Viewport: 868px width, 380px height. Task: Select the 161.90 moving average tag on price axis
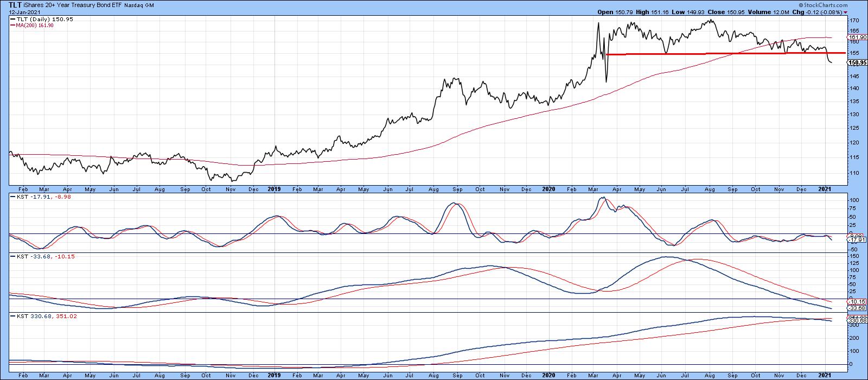(x=856, y=37)
